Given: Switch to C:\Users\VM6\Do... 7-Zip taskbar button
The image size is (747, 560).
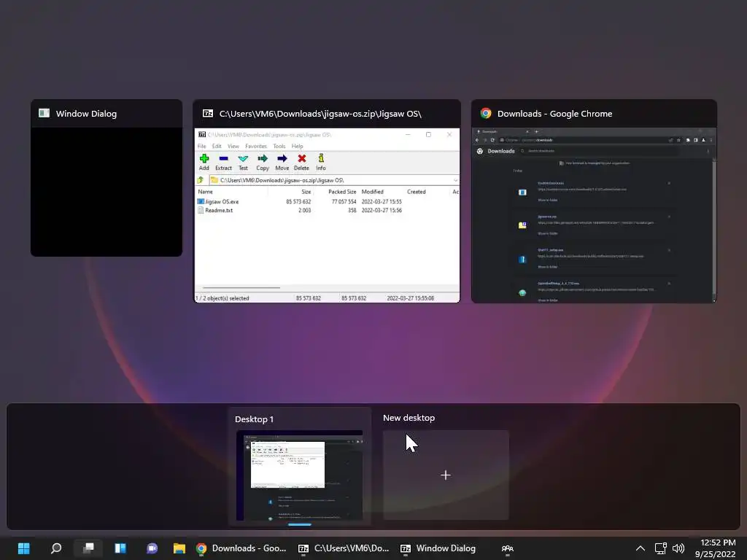Looking at the screenshot, I should 344,548.
